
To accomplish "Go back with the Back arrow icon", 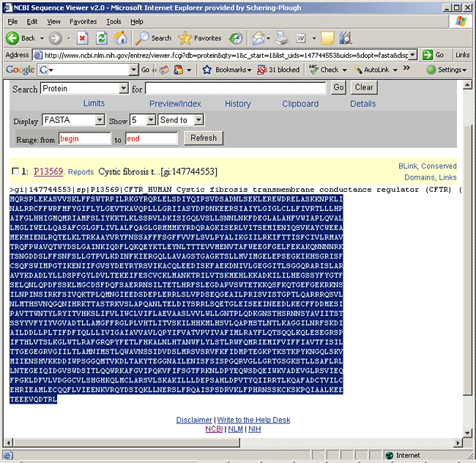I will pyautogui.click(x=12, y=38).
